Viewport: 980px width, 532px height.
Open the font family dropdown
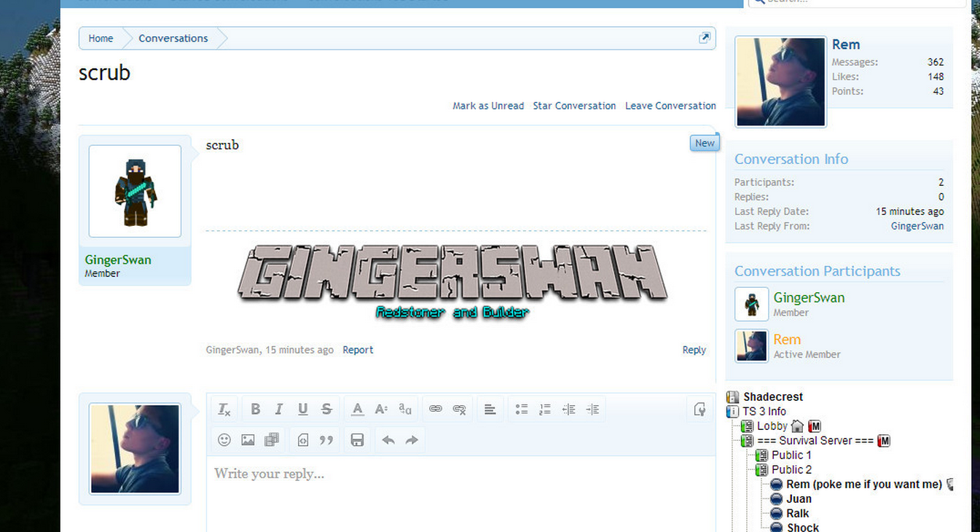[405, 410]
